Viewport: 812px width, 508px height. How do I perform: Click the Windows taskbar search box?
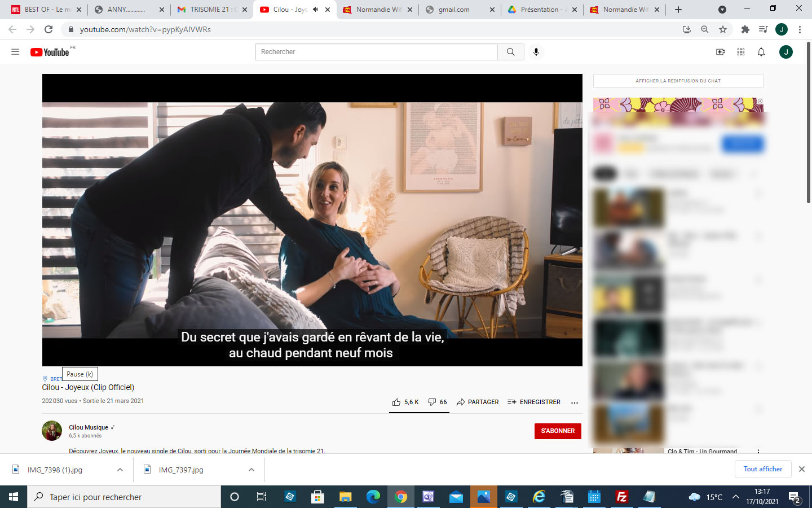pyautogui.click(x=124, y=497)
